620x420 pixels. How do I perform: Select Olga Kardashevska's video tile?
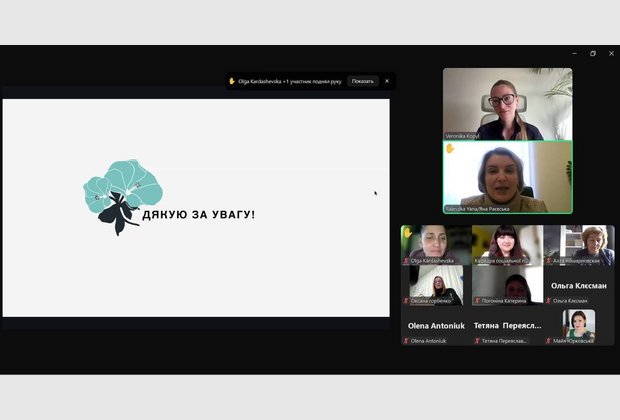[436, 245]
